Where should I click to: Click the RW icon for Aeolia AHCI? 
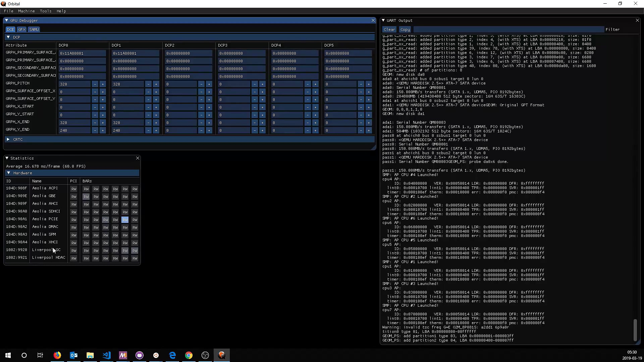tap(73, 204)
